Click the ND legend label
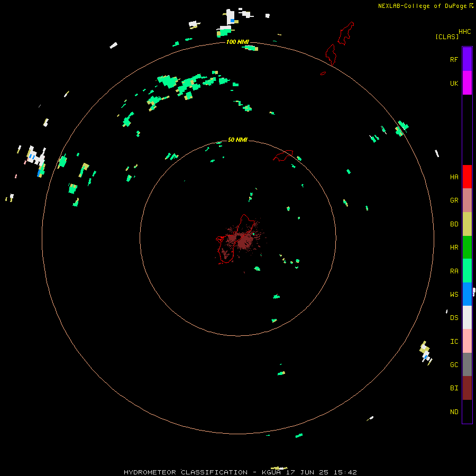This screenshot has height=476, width=476. [454, 412]
